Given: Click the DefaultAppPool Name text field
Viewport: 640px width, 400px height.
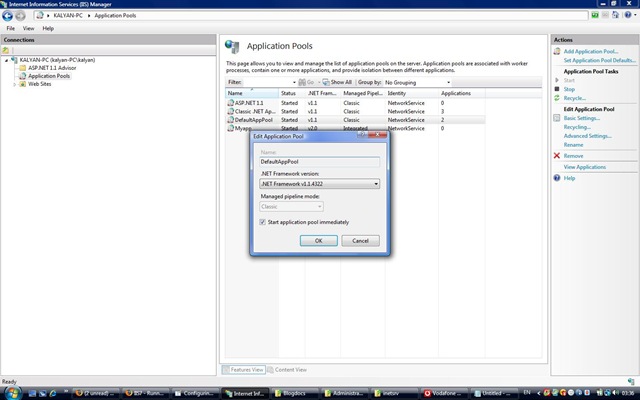Looking at the screenshot, I should click(320, 162).
